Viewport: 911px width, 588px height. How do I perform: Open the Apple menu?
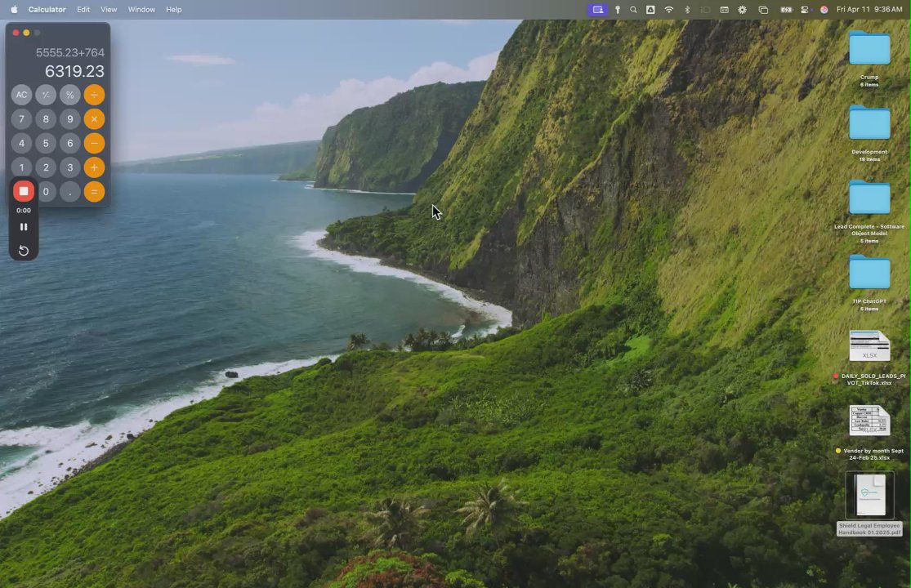pos(14,9)
